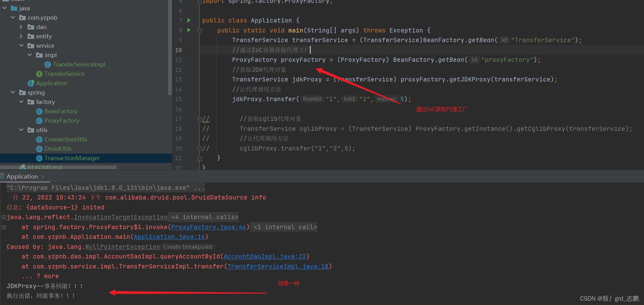Screen dimensions: 644x305
Task: Click the ConnectionUtils class icon
Action: point(39,139)
